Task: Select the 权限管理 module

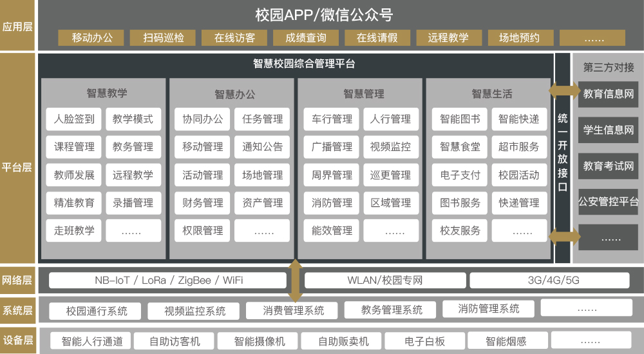Action: (202, 230)
